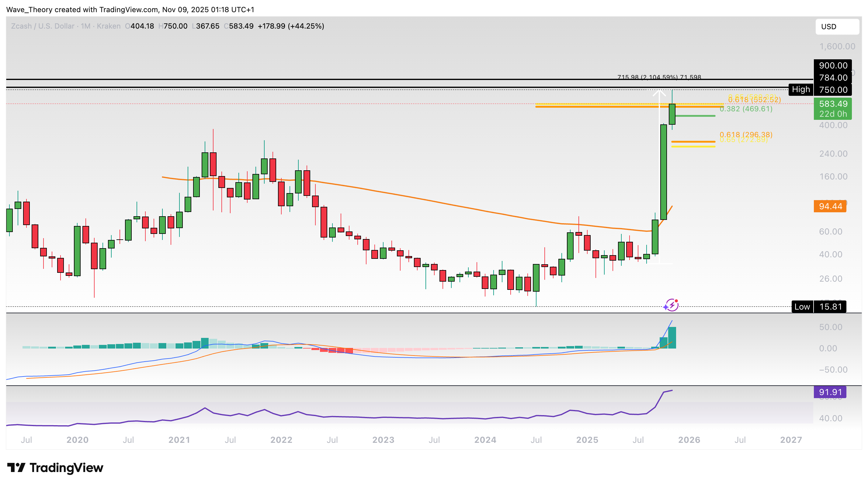This screenshot has width=868, height=486.
Task: Click the 1M timeframe in chart header
Action: [x=85, y=26]
